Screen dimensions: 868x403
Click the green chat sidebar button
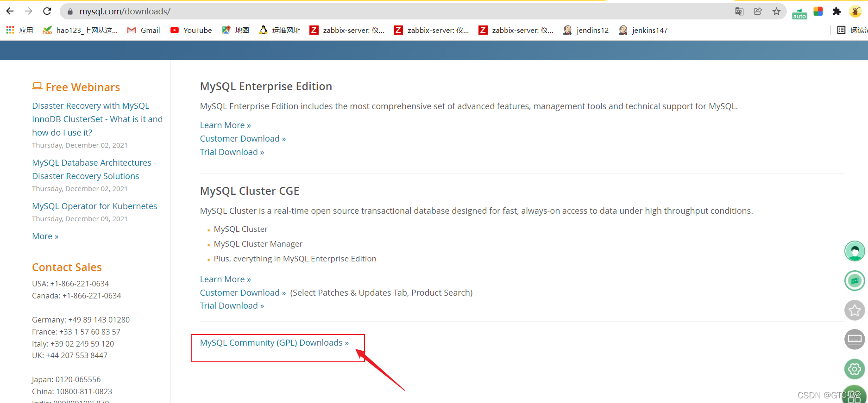[855, 281]
